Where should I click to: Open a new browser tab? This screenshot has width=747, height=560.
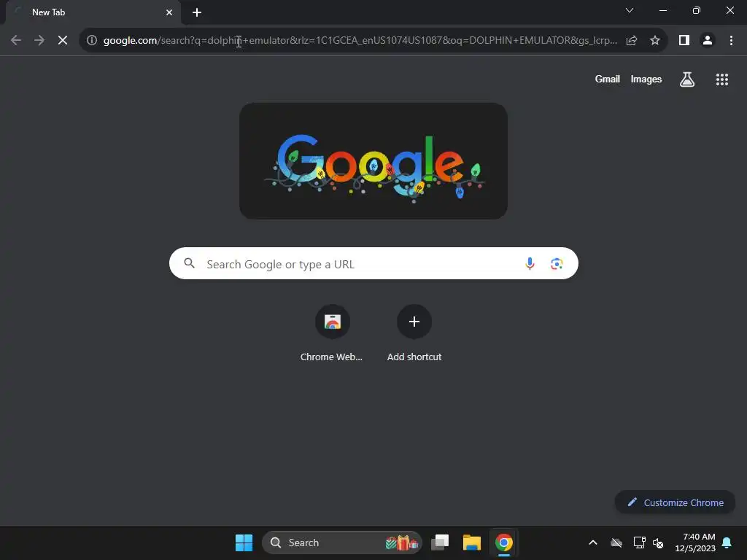pos(197,12)
